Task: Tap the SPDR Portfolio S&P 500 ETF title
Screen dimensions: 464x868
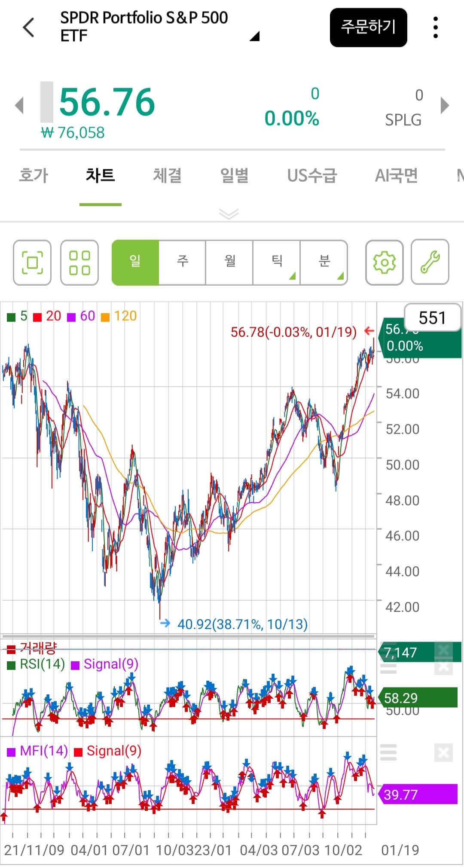Action: tap(144, 26)
